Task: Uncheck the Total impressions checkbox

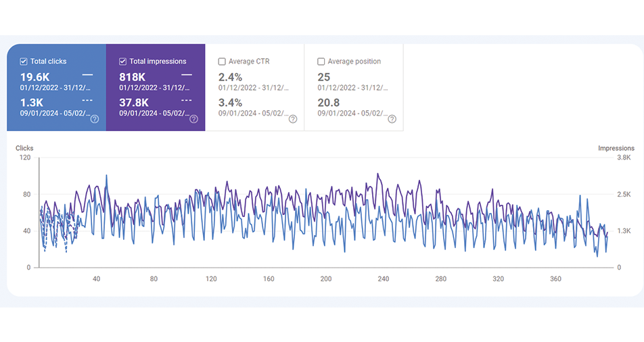Action: coord(122,62)
